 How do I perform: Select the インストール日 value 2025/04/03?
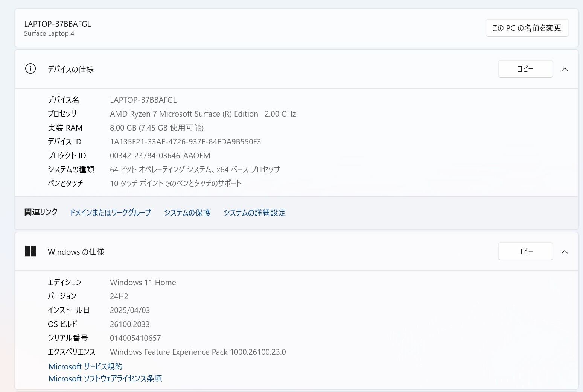pos(130,310)
